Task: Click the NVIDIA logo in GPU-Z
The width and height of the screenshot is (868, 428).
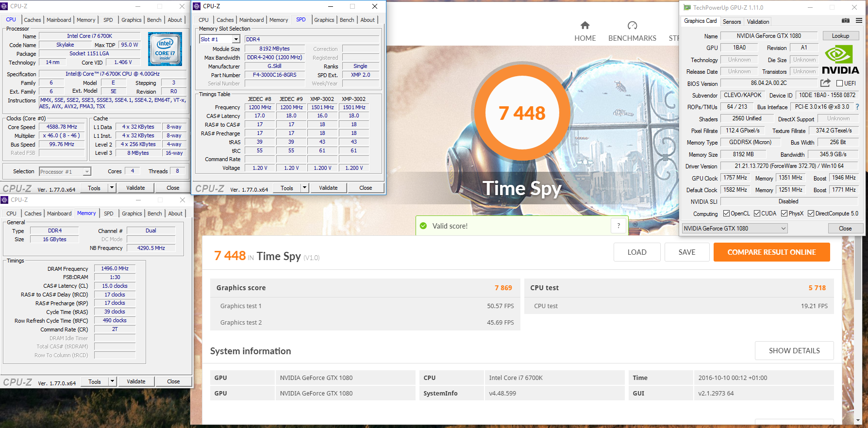Action: pos(841,59)
